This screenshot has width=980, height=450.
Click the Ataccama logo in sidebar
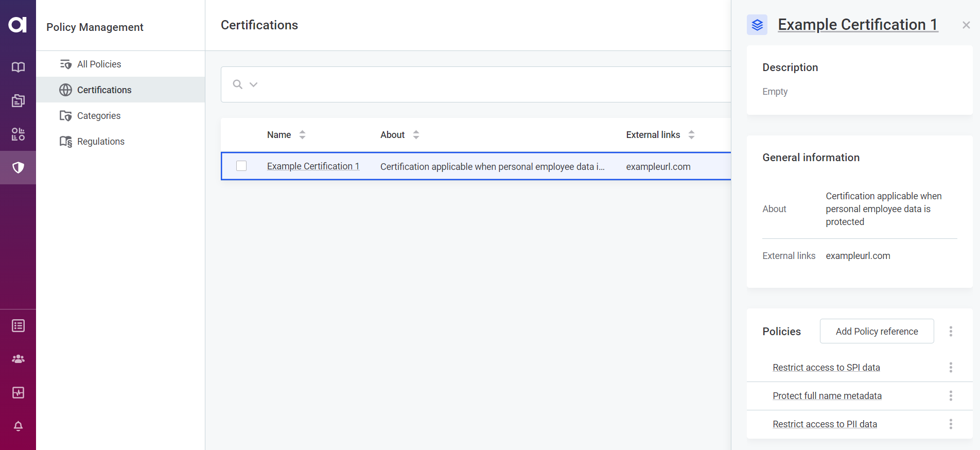(x=17, y=25)
